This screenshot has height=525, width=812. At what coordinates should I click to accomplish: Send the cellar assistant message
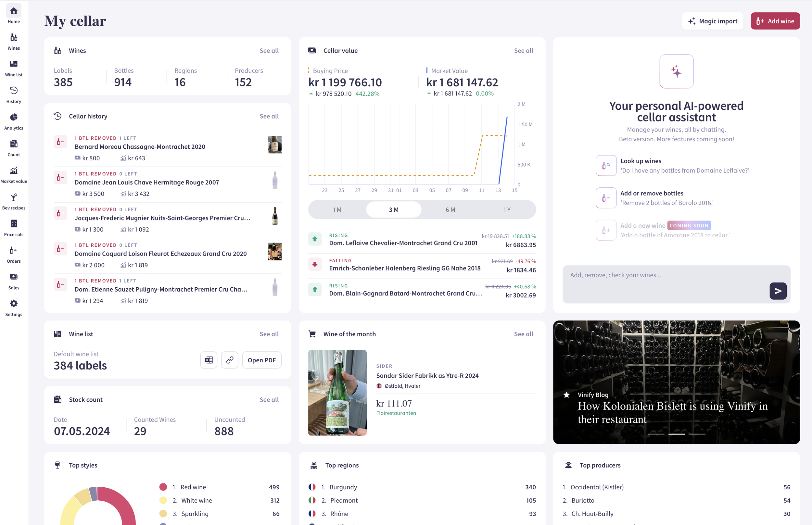(x=778, y=291)
